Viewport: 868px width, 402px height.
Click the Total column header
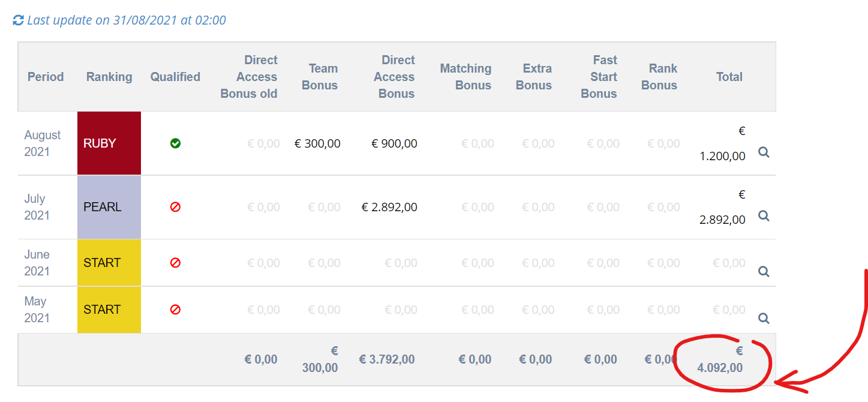729,77
